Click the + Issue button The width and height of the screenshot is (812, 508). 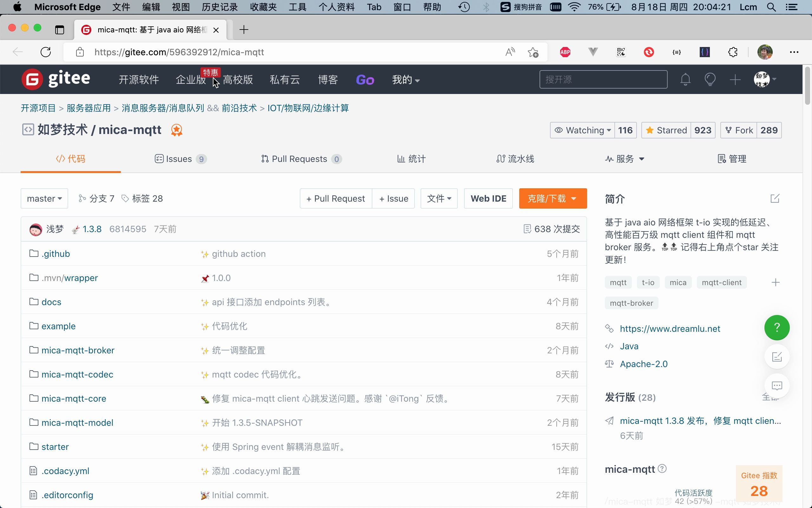point(394,198)
